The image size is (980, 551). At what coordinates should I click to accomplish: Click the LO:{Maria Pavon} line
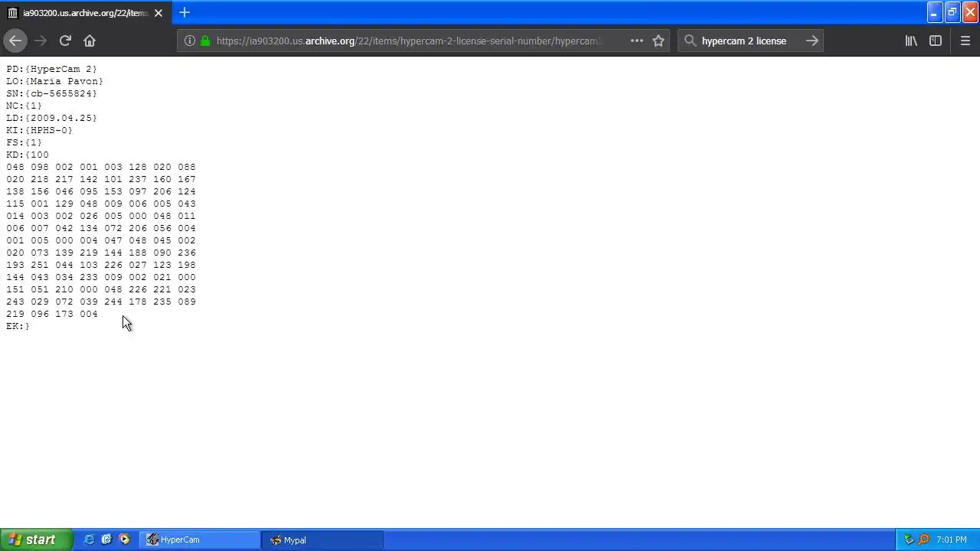tap(54, 81)
